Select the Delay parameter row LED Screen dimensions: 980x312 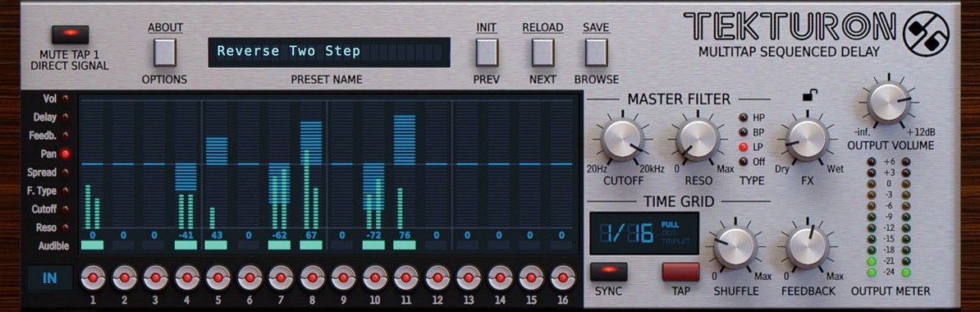point(65,117)
